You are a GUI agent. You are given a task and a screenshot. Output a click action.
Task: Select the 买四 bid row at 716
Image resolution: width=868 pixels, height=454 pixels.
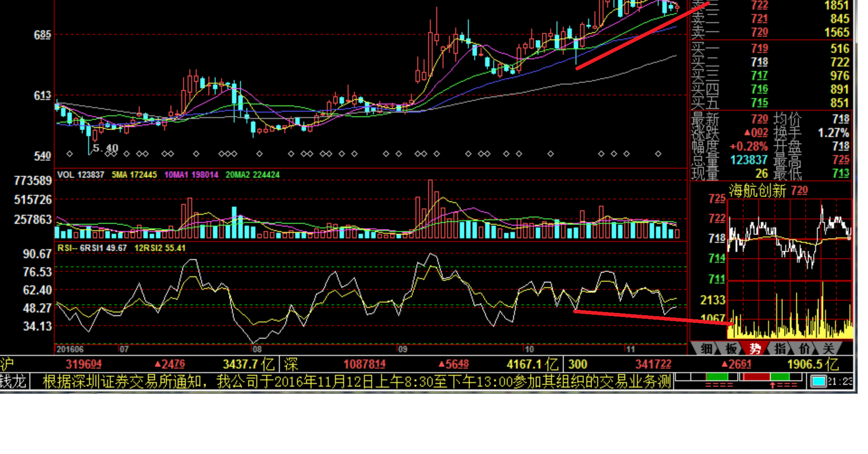771,89
